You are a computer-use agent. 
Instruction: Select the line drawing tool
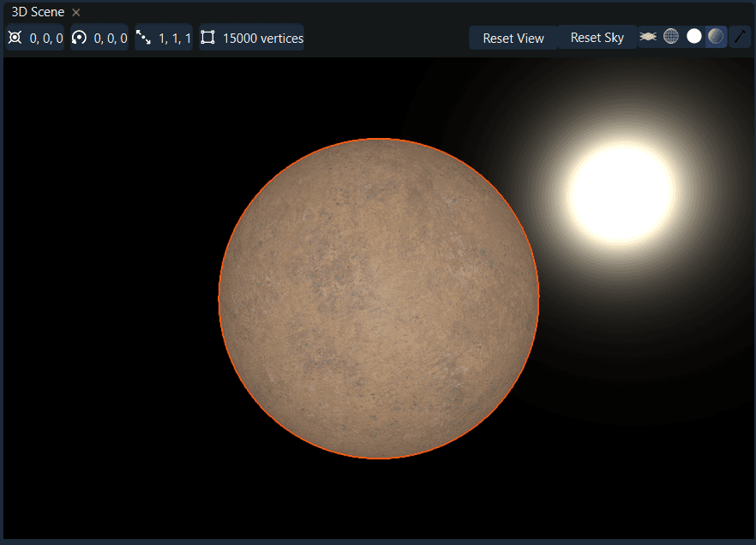point(739,36)
